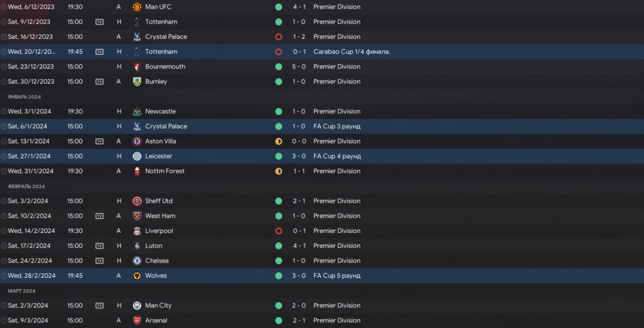
Task: Click the yellow draw indicator on Aston Villa match
Action: [279, 141]
